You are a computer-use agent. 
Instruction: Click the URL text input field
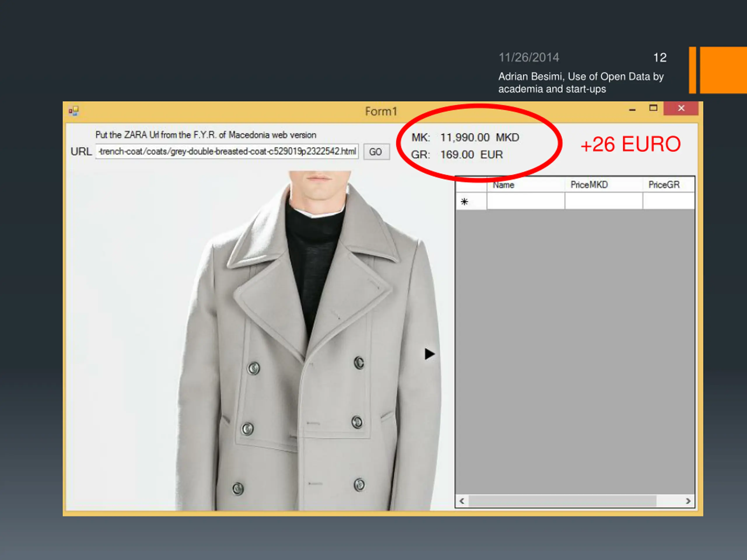[227, 151]
